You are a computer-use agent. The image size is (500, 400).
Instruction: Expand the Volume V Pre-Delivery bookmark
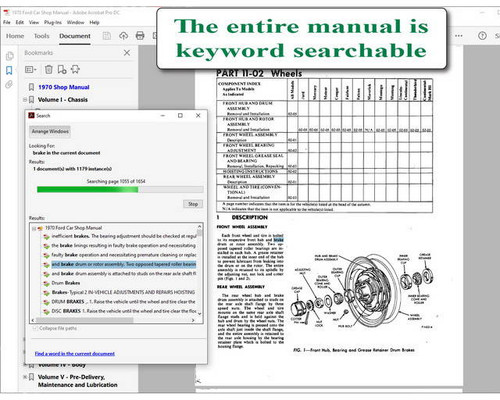[25, 377]
